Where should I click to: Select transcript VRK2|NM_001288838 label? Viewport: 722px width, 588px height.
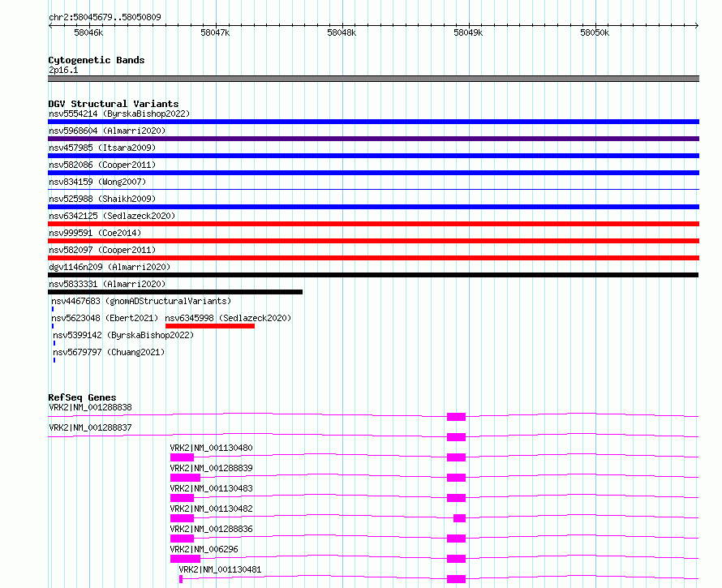point(90,407)
